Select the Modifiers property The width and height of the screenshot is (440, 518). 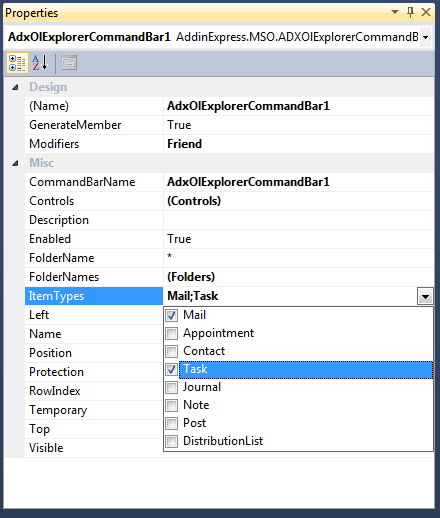coord(94,144)
